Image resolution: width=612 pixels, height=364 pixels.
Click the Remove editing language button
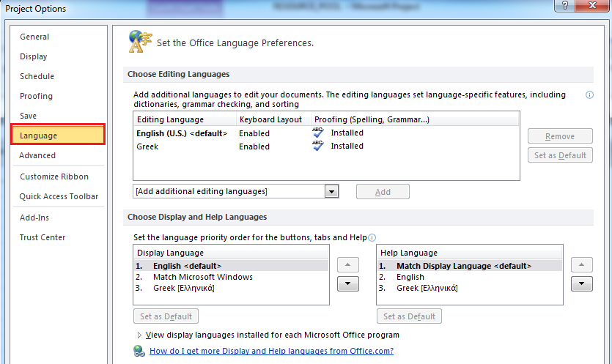[x=560, y=136]
